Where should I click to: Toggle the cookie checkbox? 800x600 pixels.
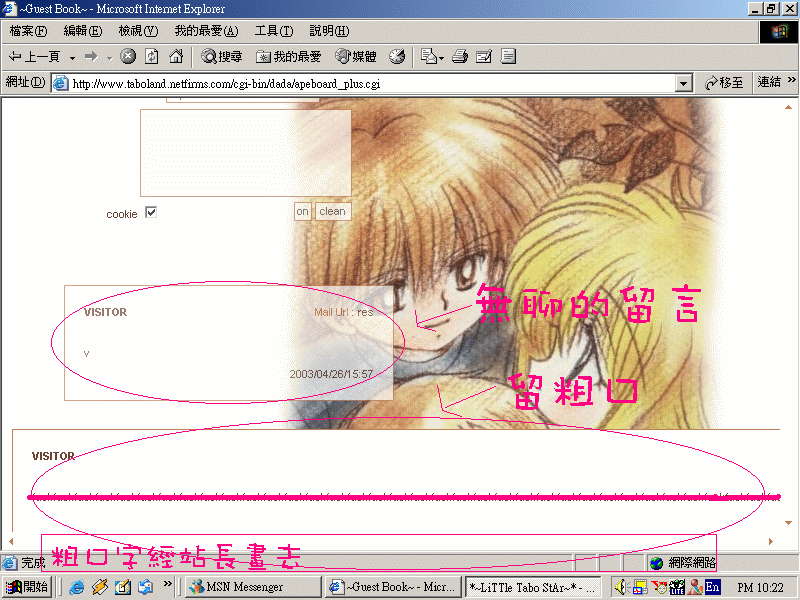(151, 212)
